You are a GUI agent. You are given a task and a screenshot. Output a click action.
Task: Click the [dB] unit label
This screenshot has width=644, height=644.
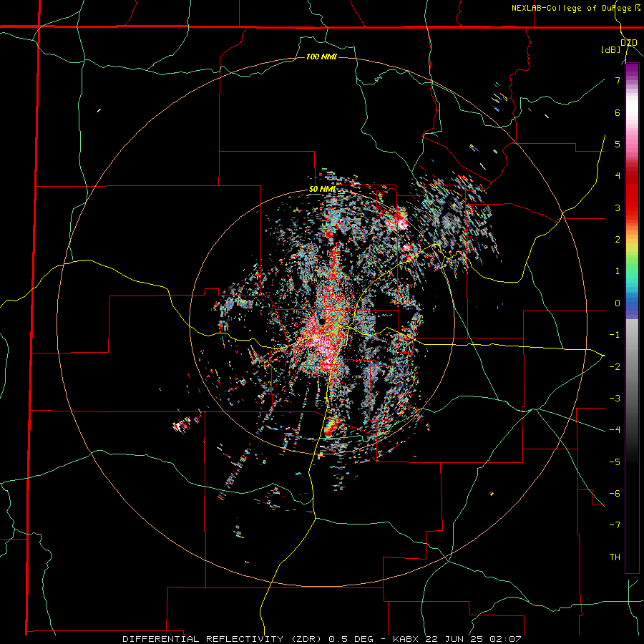(x=611, y=49)
